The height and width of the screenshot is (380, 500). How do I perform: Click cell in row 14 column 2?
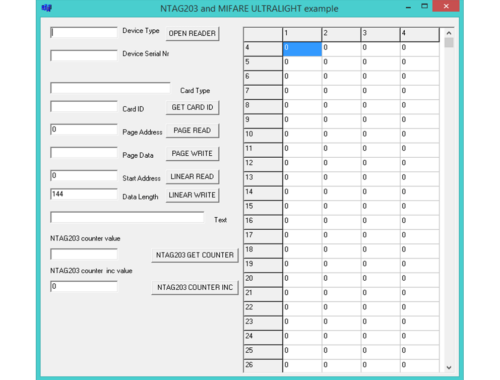pyautogui.click(x=341, y=193)
